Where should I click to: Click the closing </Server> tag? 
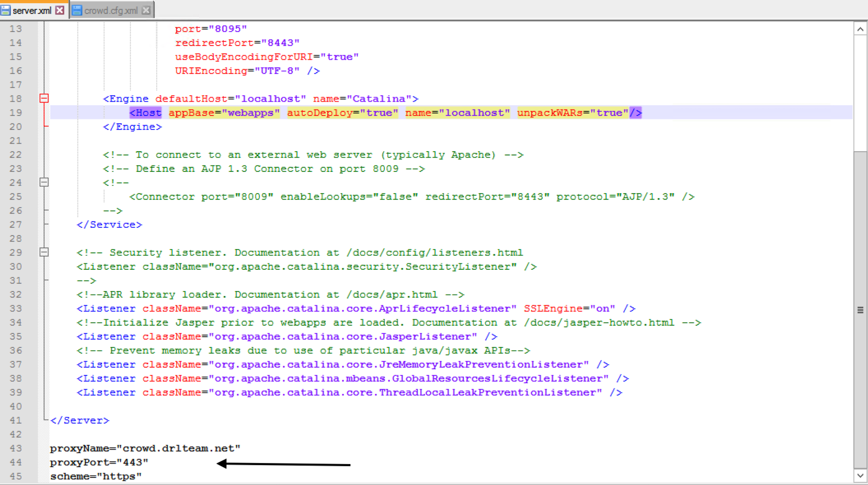click(80, 420)
